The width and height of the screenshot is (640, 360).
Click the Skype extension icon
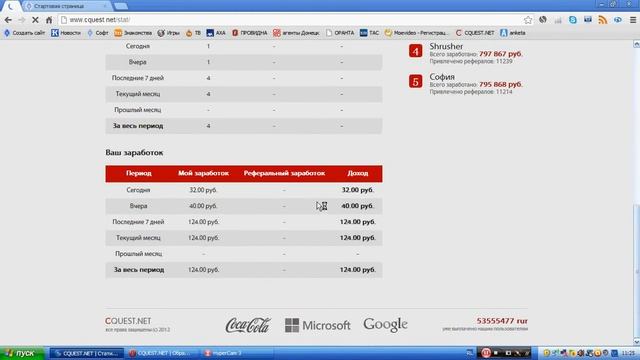click(x=573, y=20)
